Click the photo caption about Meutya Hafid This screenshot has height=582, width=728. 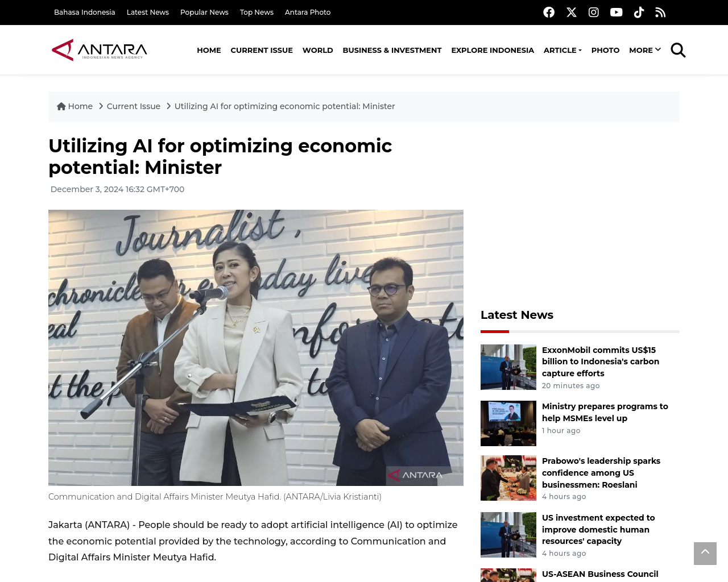click(215, 497)
